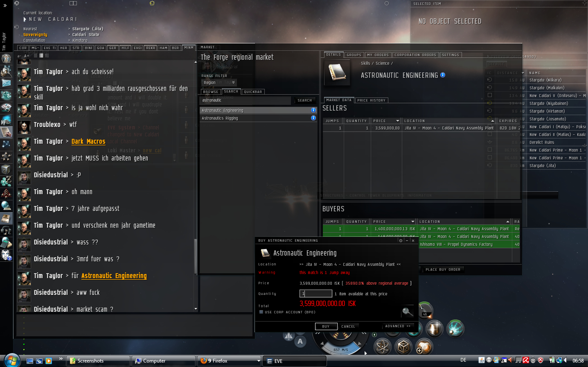588x367 pixels.
Task: Show info for Astronautic Engineering search result
Action: pyautogui.click(x=313, y=110)
